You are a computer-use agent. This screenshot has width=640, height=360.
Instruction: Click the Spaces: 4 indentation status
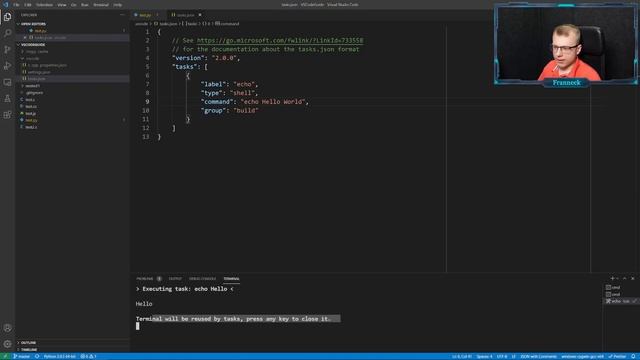(x=484, y=356)
